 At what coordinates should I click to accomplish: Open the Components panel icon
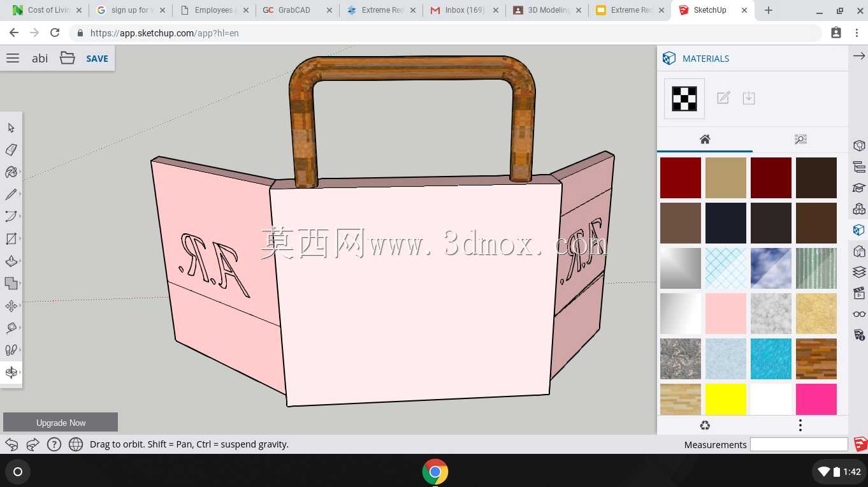pos(859,209)
